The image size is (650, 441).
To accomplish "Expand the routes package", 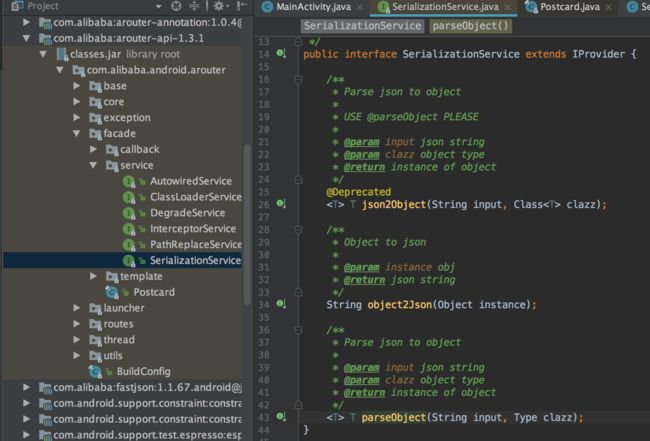I will tap(76, 324).
